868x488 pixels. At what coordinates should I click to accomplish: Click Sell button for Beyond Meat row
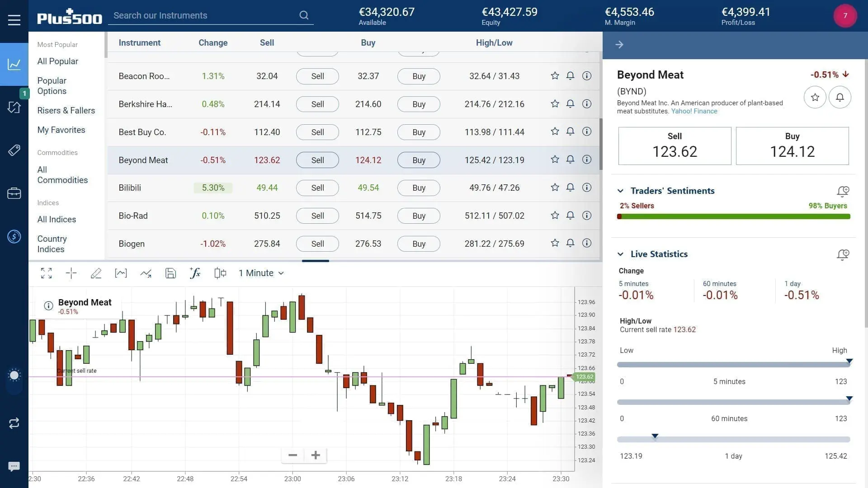click(317, 160)
